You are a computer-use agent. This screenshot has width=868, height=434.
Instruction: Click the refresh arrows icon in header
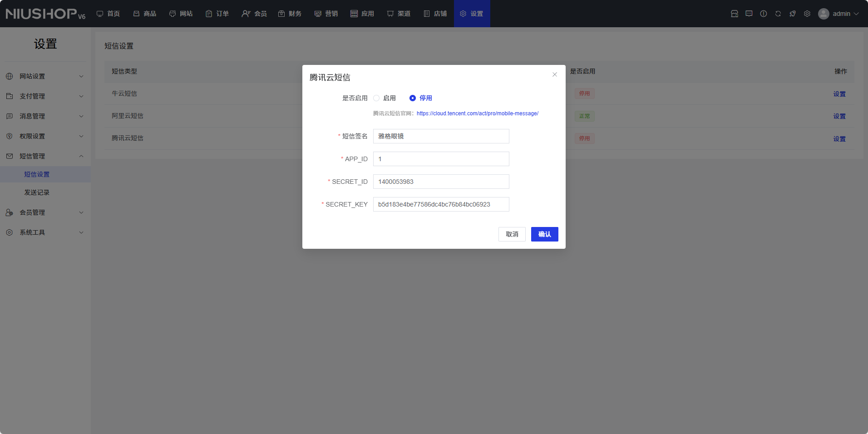tap(778, 14)
